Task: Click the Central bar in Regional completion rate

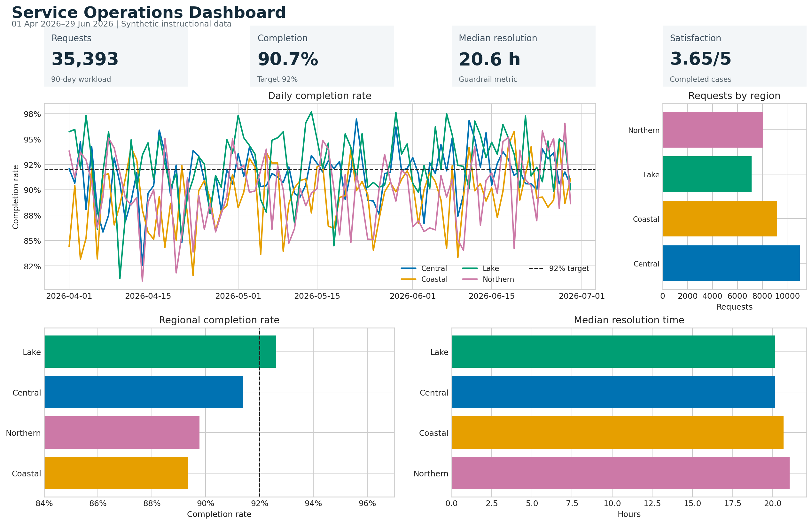Action: (x=143, y=392)
